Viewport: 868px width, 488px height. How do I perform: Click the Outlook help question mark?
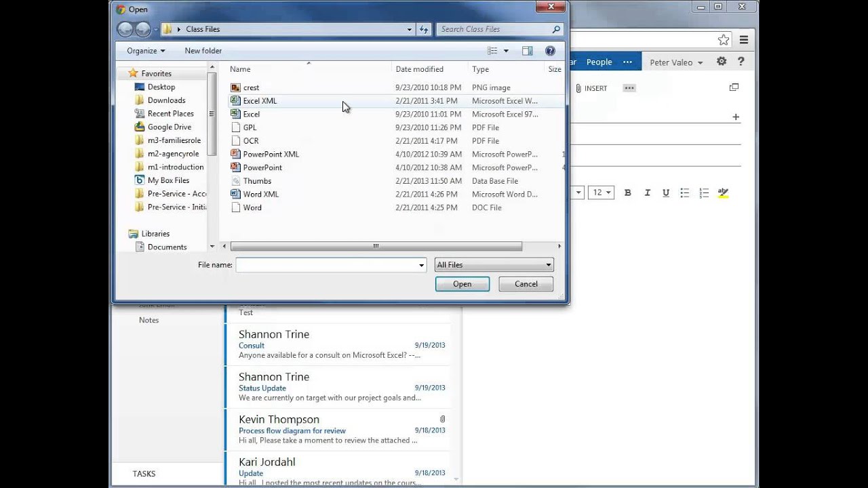(x=741, y=62)
